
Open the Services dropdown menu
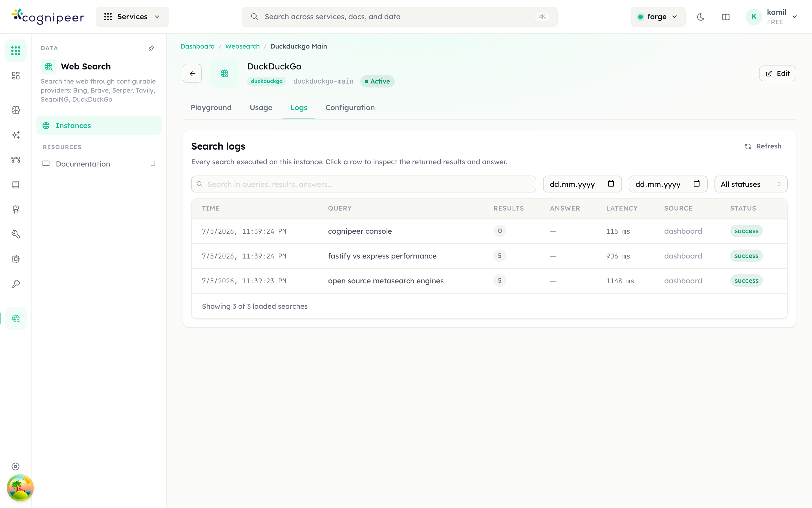coord(132,17)
